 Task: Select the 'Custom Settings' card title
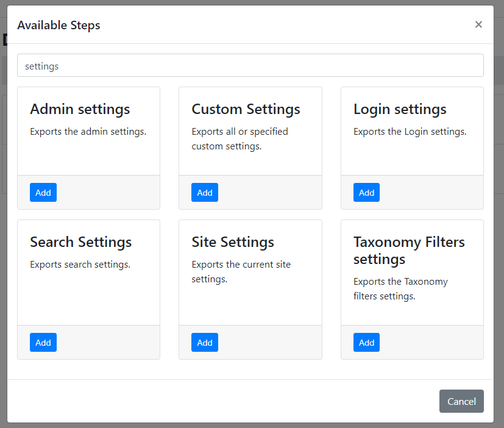(x=246, y=109)
